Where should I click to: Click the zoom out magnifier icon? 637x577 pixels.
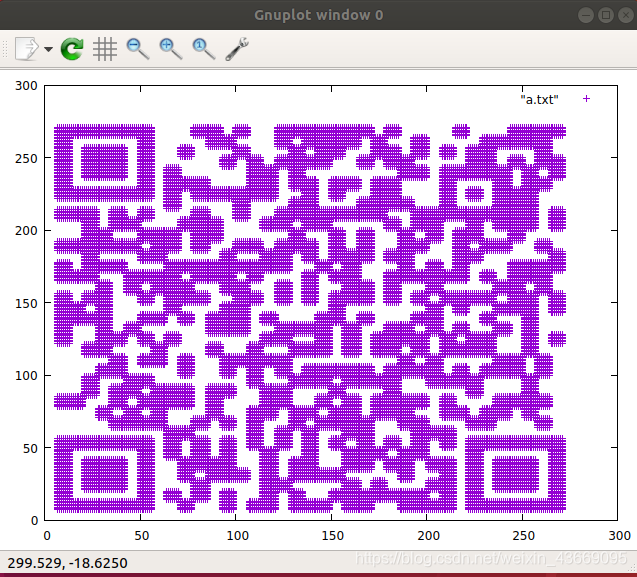pyautogui.click(x=138, y=49)
